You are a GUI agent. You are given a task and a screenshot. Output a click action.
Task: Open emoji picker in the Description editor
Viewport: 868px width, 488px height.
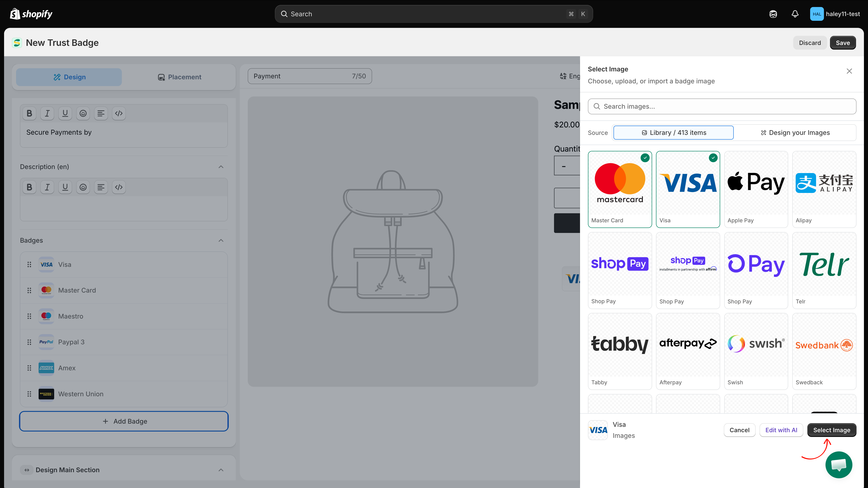point(83,187)
